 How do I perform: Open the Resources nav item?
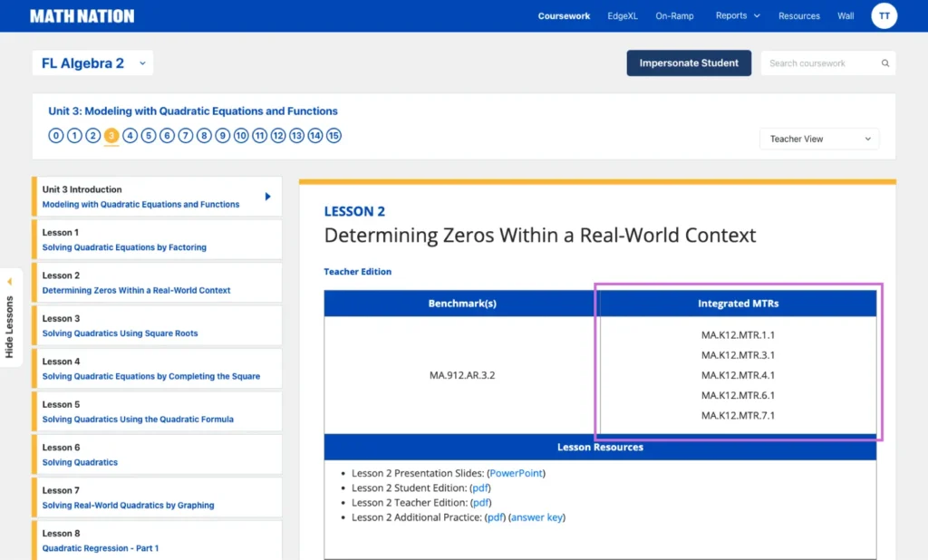pos(798,15)
